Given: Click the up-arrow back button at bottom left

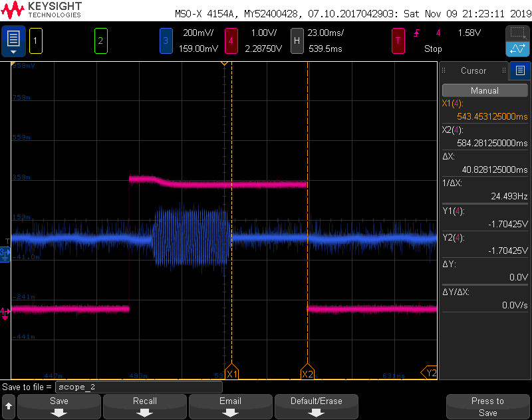Looking at the screenshot, I should pos(9,406).
